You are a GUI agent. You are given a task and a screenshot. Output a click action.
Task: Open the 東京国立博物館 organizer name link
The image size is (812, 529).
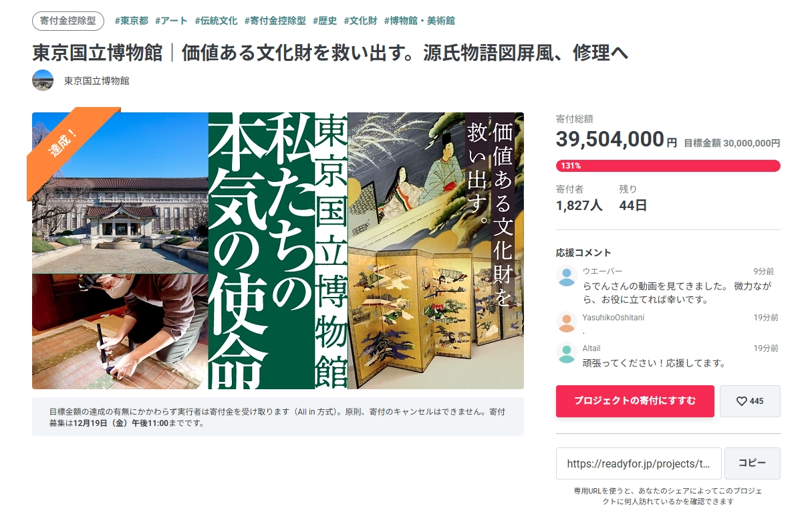[97, 81]
